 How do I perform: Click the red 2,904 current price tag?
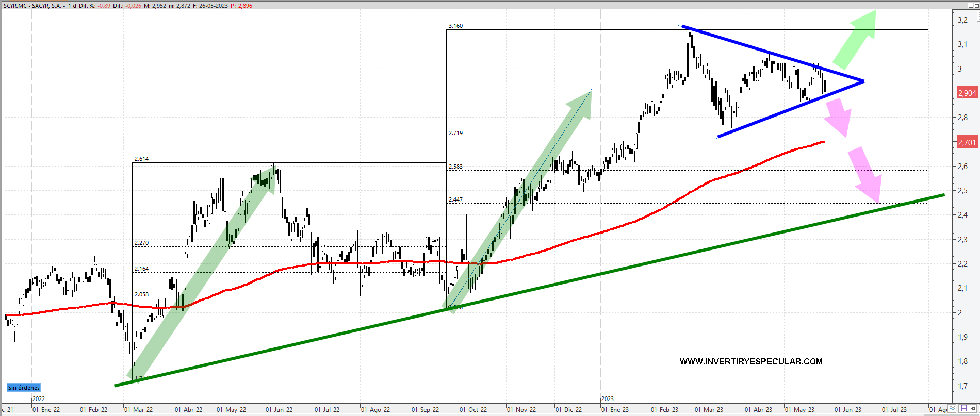point(967,93)
